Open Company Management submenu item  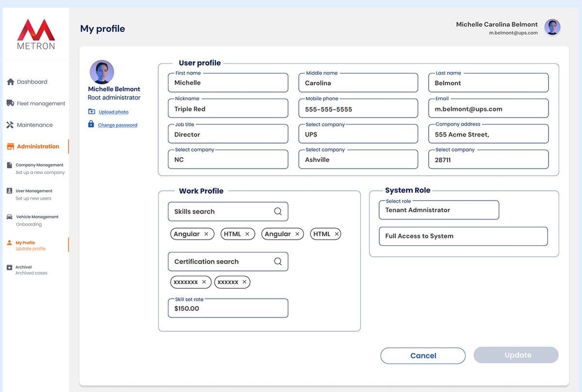pos(35,169)
